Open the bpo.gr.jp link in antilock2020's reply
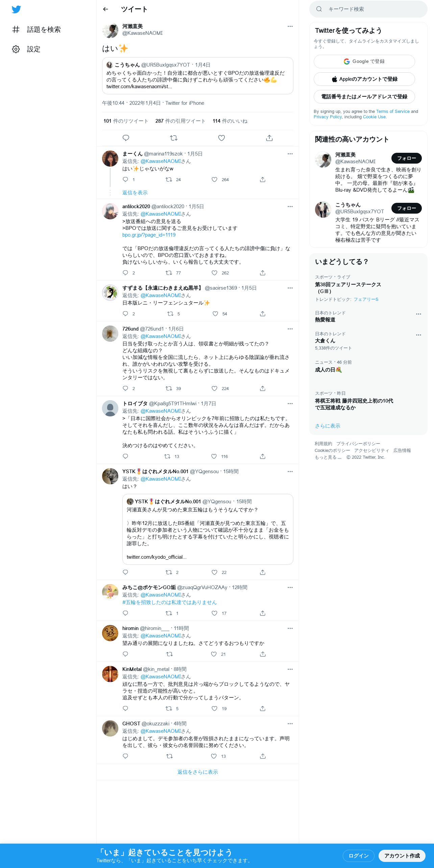 tap(149, 235)
